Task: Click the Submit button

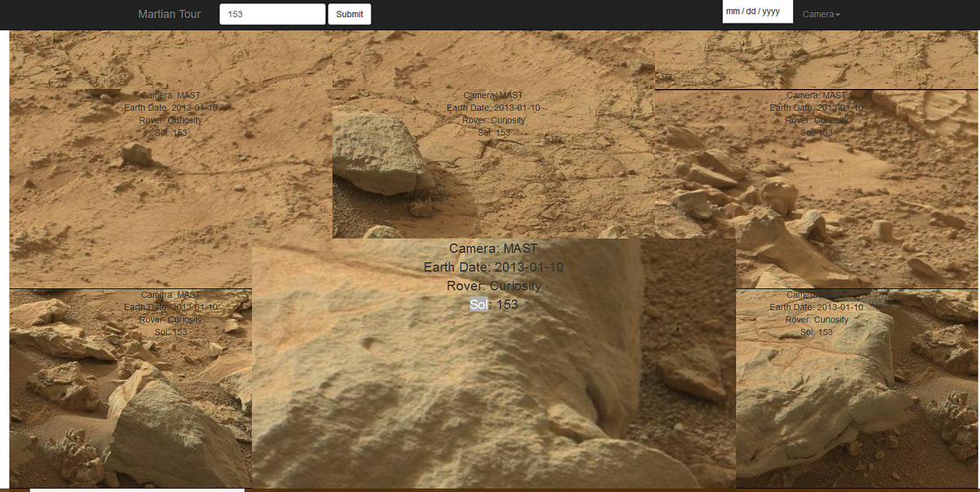Action: (349, 13)
